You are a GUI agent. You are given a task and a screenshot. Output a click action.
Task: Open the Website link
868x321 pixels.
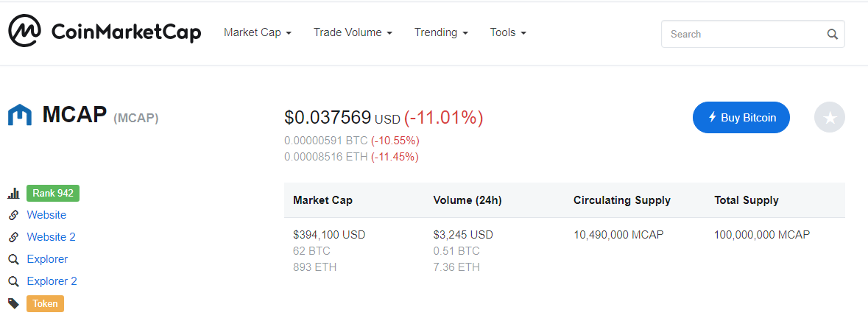click(46, 215)
